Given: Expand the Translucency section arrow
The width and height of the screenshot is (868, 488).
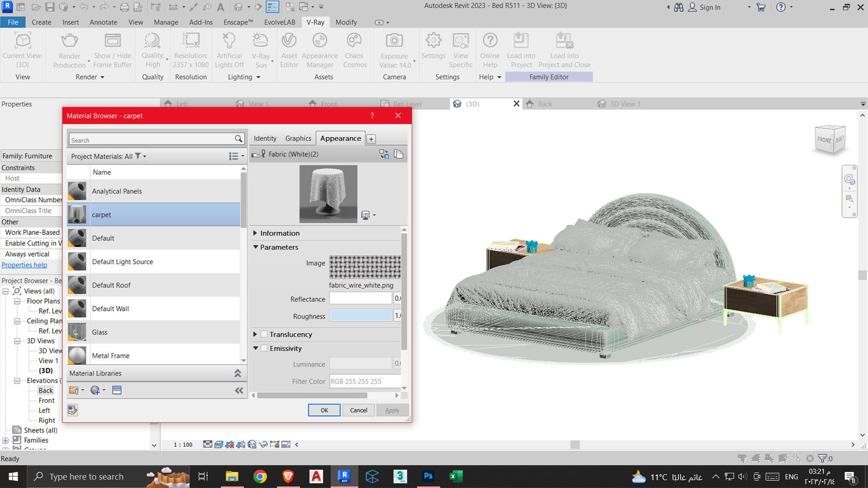Looking at the screenshot, I should [255, 334].
